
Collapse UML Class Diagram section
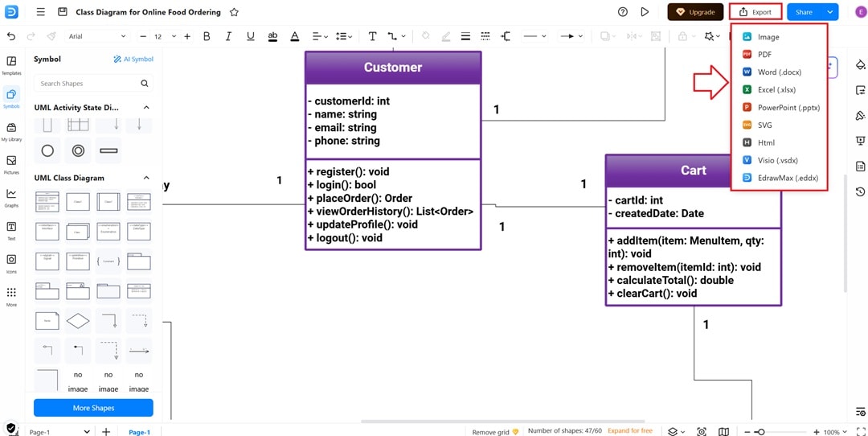pyautogui.click(x=146, y=178)
